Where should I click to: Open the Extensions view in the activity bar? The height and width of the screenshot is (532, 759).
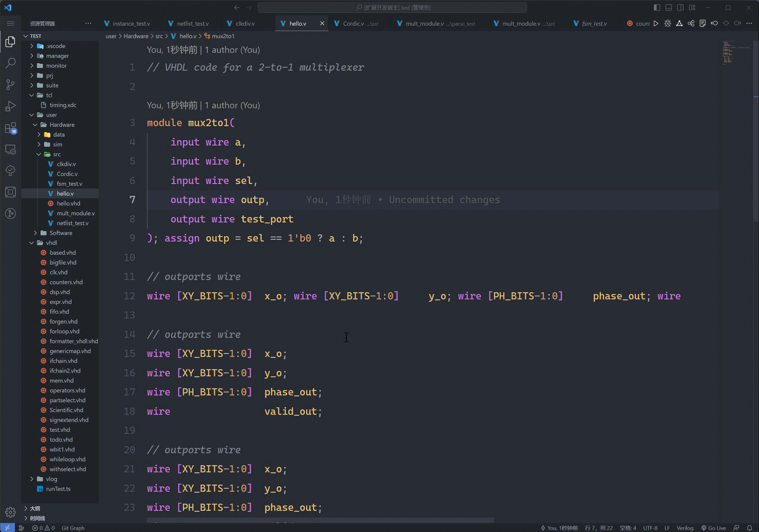pos(10,128)
